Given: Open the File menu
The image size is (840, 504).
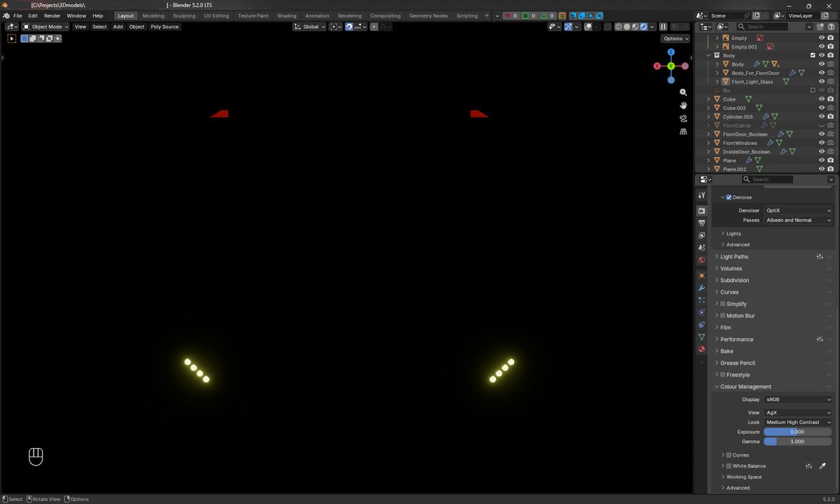Looking at the screenshot, I should coord(17,15).
